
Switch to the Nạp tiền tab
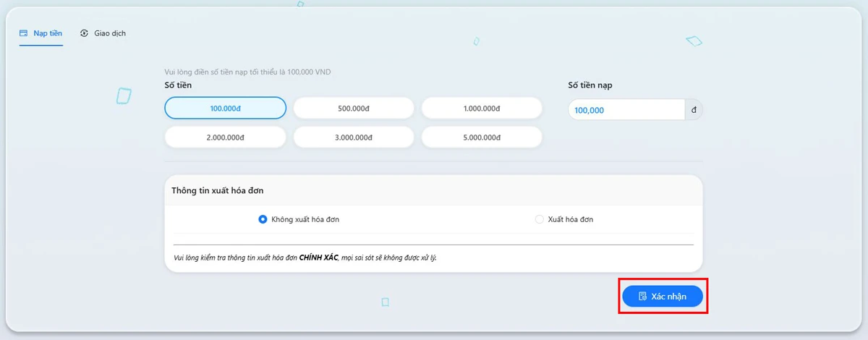[x=47, y=33]
